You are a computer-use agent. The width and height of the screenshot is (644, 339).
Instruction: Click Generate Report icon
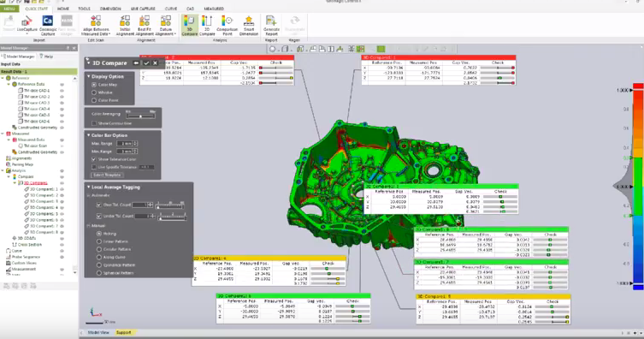pos(271,26)
